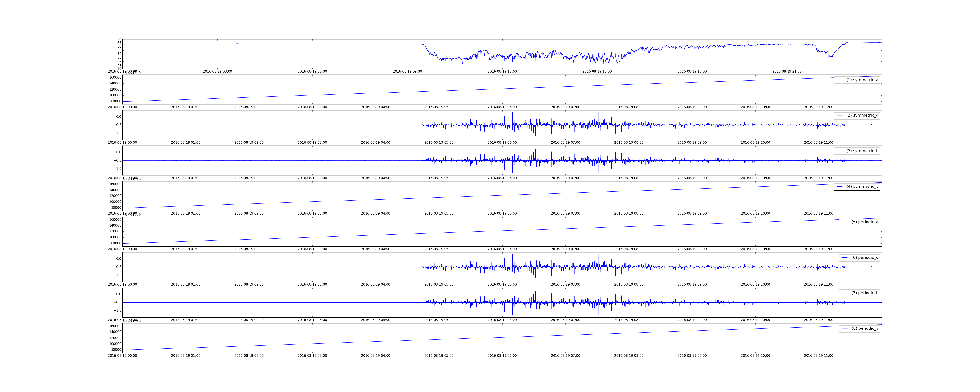Click the 18:00 tick label on top plot
This screenshot has width=980, height=392.
click(x=692, y=72)
